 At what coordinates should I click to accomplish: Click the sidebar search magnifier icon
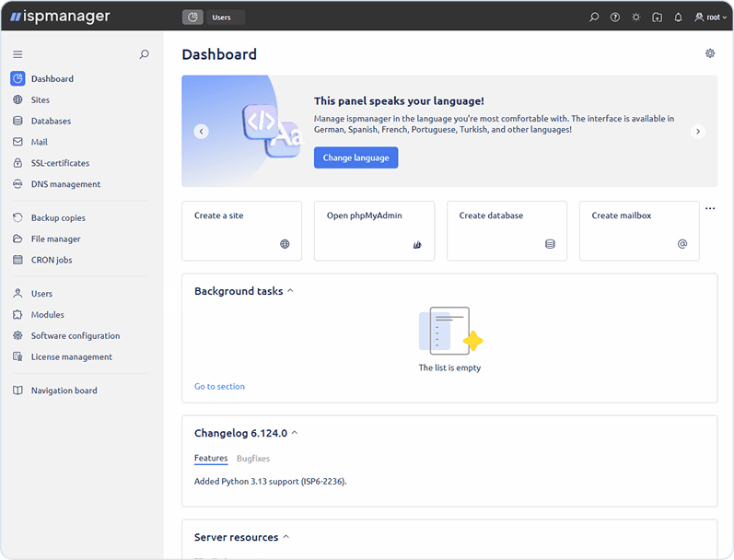[x=144, y=54]
